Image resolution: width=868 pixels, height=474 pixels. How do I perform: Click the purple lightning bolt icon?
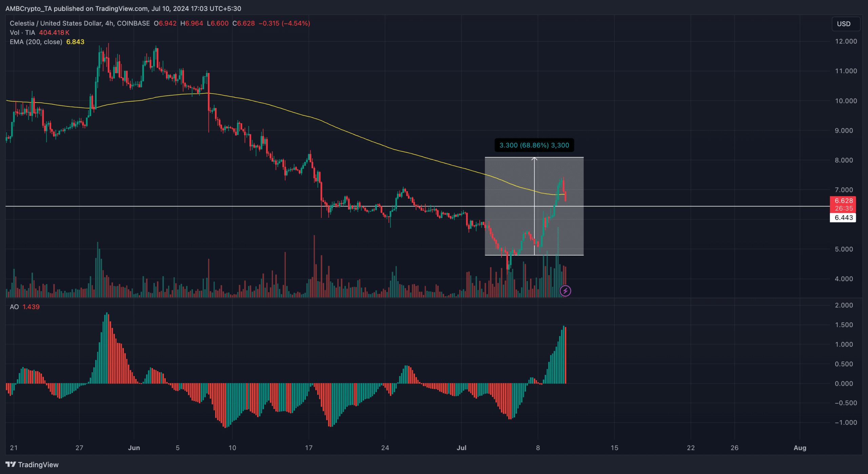point(565,291)
